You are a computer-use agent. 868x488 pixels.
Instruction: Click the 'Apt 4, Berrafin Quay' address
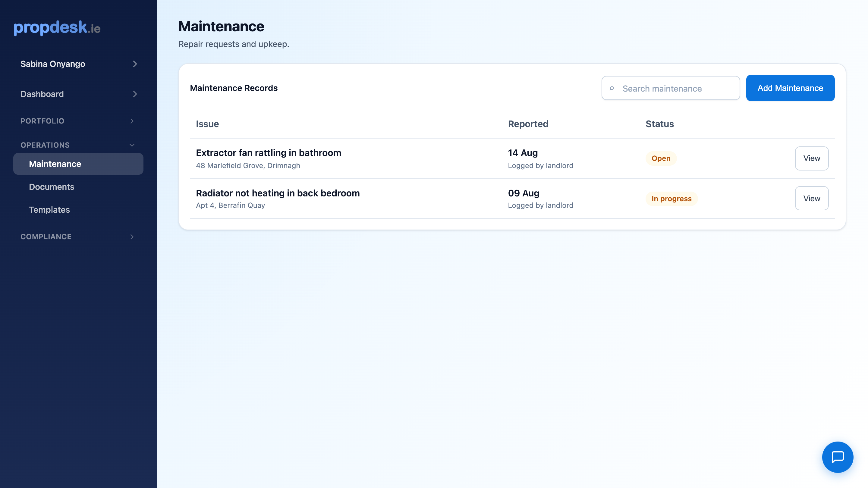[231, 205]
